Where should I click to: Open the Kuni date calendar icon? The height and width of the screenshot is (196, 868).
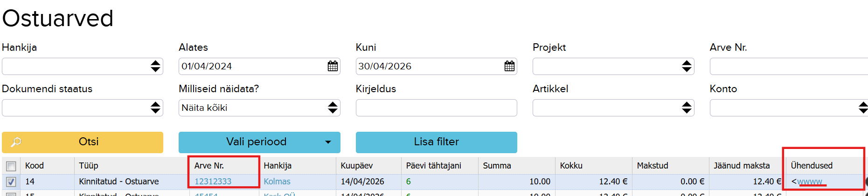[509, 66]
